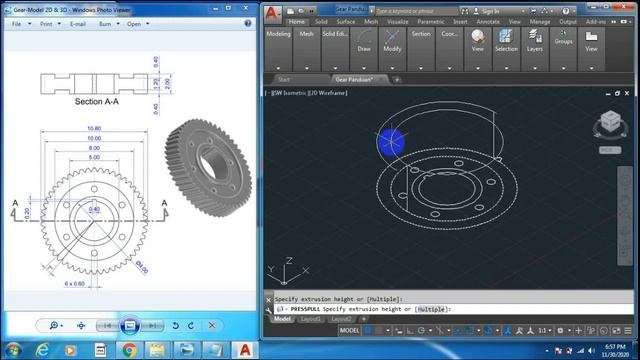The image size is (640, 360).
Task: Go to next image in Photo Viewer
Action: (x=152, y=325)
